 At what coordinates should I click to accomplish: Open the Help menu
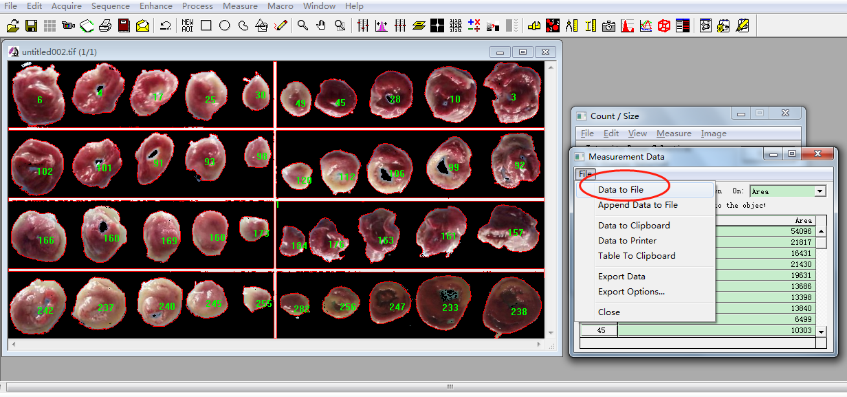354,6
